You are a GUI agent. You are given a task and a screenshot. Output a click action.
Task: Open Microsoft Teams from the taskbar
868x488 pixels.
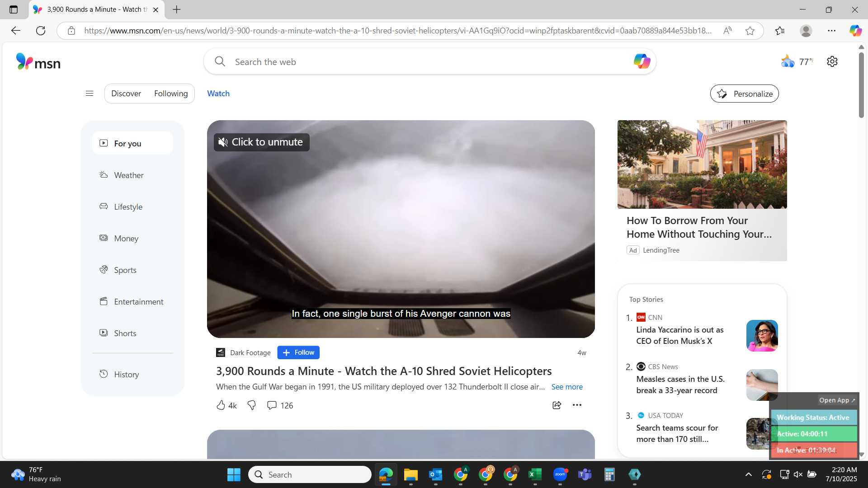pyautogui.click(x=585, y=474)
